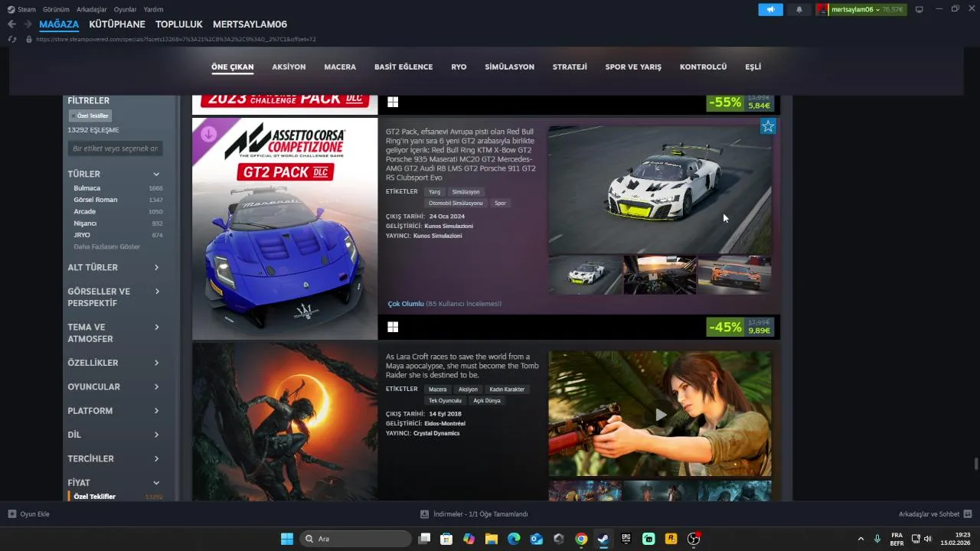The height and width of the screenshot is (551, 980).
Task: Open the Steam announcements megaphone button
Action: [770, 9]
